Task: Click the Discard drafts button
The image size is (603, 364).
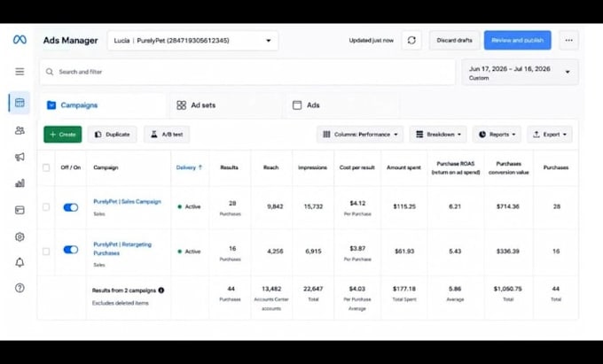Action: pos(454,41)
